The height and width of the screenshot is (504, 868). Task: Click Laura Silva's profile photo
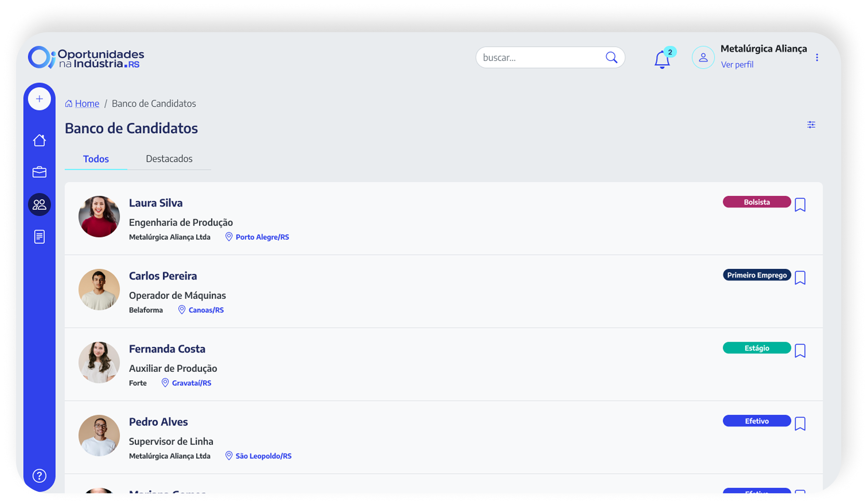coord(99,216)
